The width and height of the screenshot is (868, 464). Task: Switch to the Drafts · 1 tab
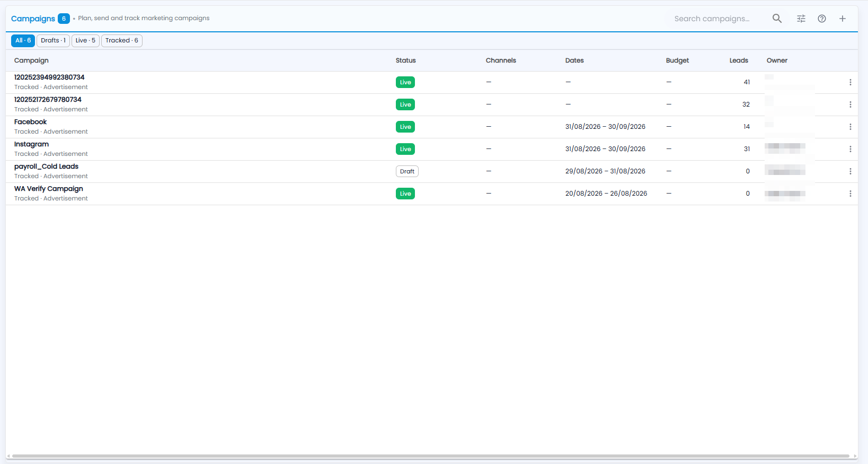click(53, 40)
